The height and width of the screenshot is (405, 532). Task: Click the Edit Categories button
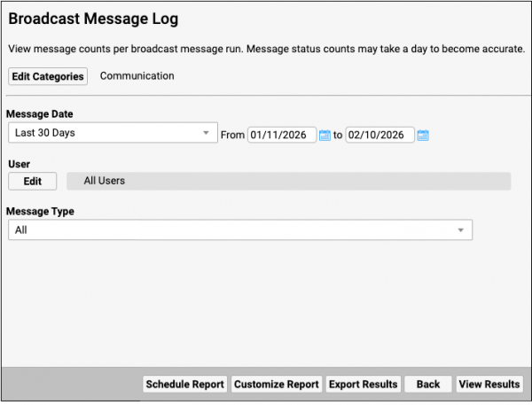coord(48,76)
